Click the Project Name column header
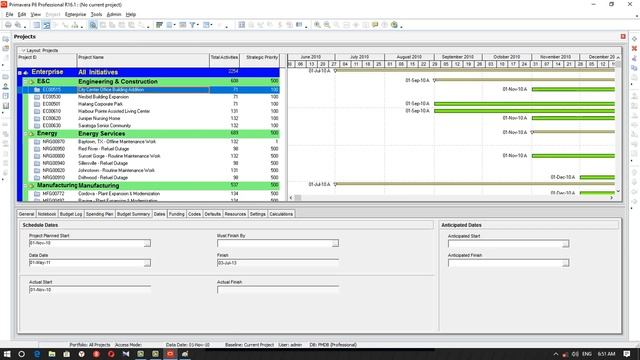The height and width of the screenshot is (360, 640). [x=143, y=60]
